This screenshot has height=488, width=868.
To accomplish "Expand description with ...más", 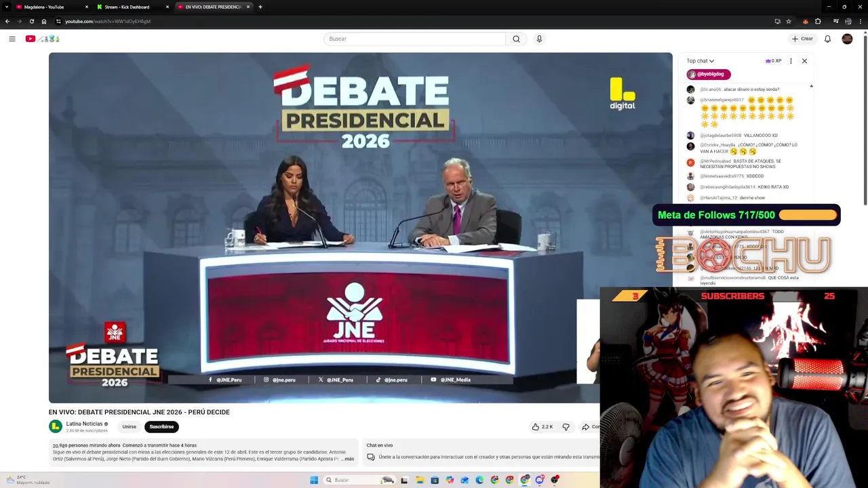I will pyautogui.click(x=347, y=459).
